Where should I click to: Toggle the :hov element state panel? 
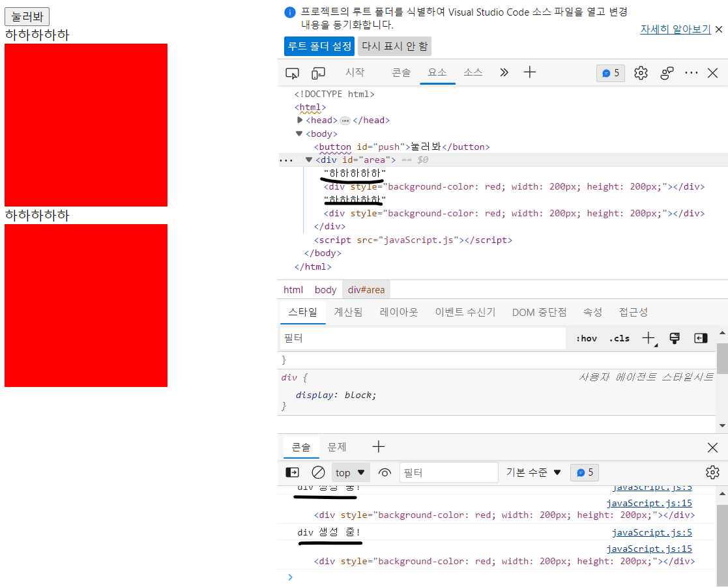(x=587, y=338)
